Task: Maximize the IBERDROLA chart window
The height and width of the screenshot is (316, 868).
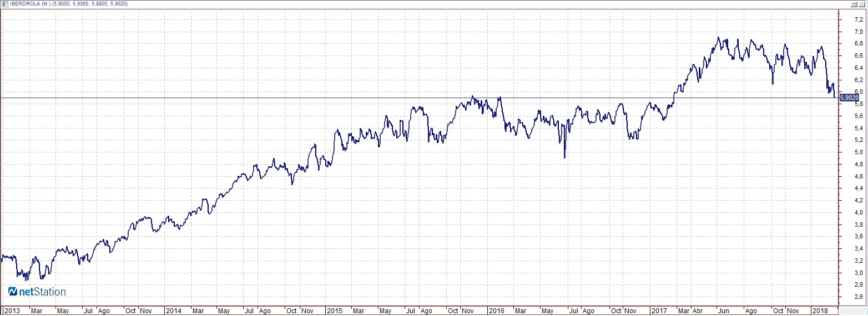Action: click(854, 3)
